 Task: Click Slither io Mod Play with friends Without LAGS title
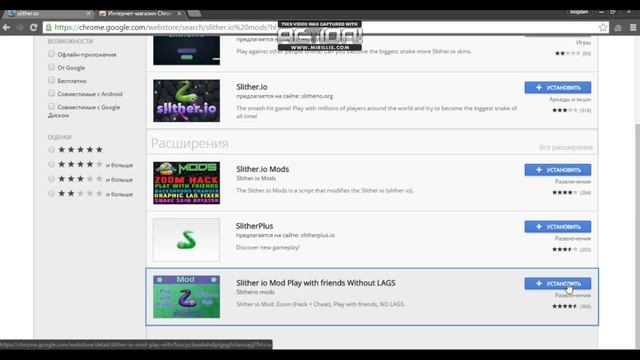(x=316, y=283)
